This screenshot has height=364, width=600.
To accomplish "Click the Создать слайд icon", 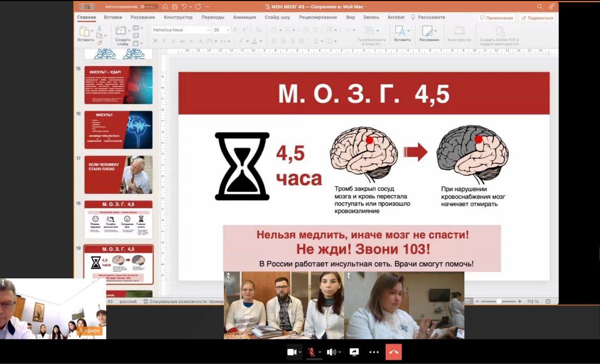I will pos(121,31).
